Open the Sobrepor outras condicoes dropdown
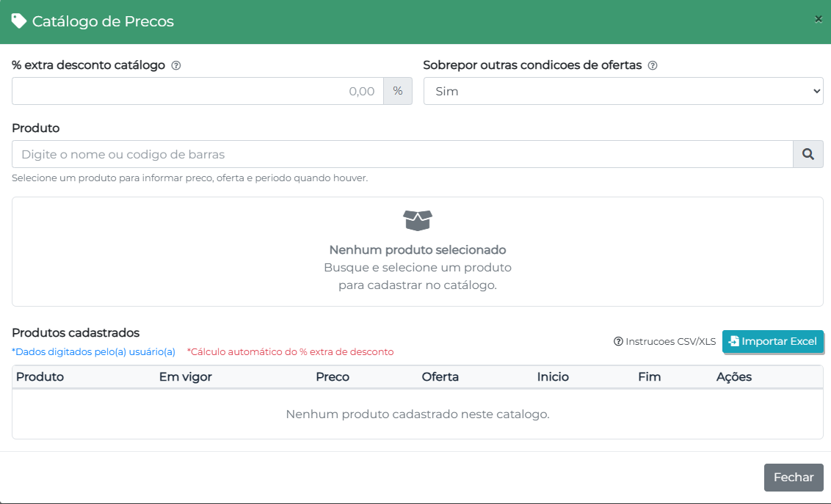Image resolution: width=831 pixels, height=504 pixels. point(623,91)
